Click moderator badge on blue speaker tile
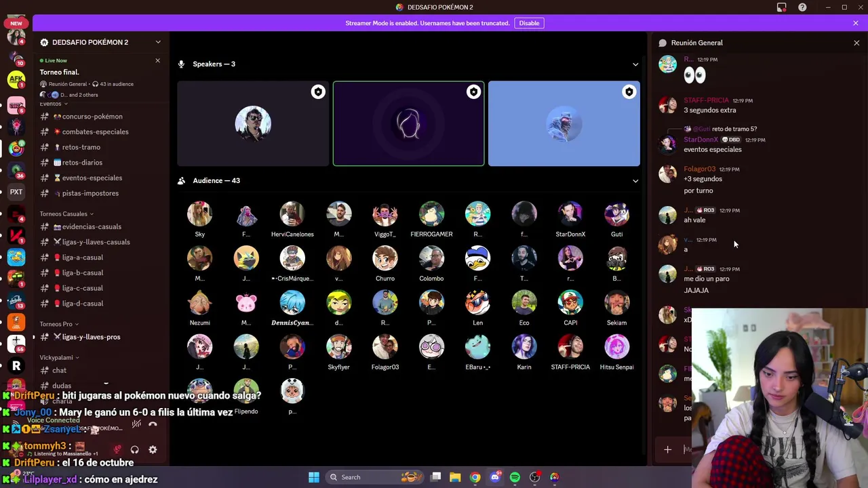Screen dimensions: 868x488 (x=629, y=91)
